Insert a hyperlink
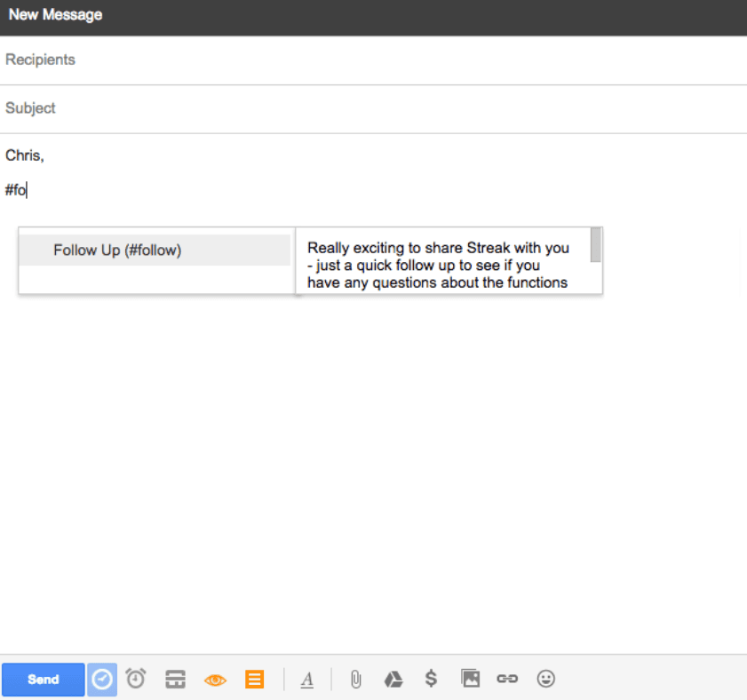Image resolution: width=747 pixels, height=700 pixels. click(507, 679)
